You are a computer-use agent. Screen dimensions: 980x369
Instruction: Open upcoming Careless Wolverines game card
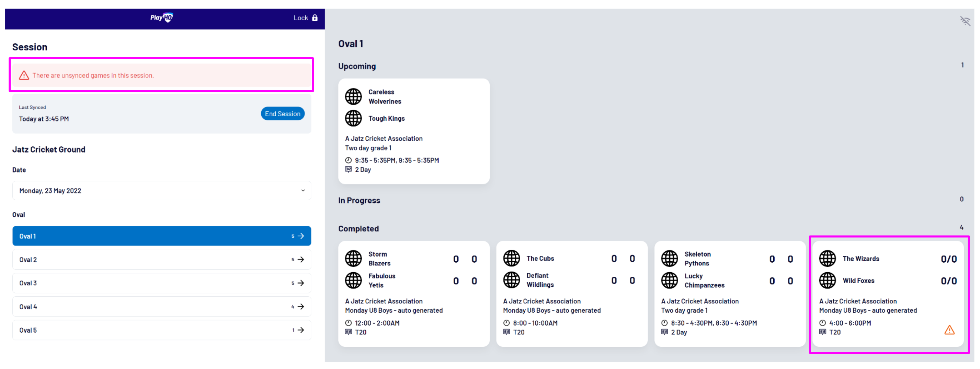pyautogui.click(x=413, y=131)
